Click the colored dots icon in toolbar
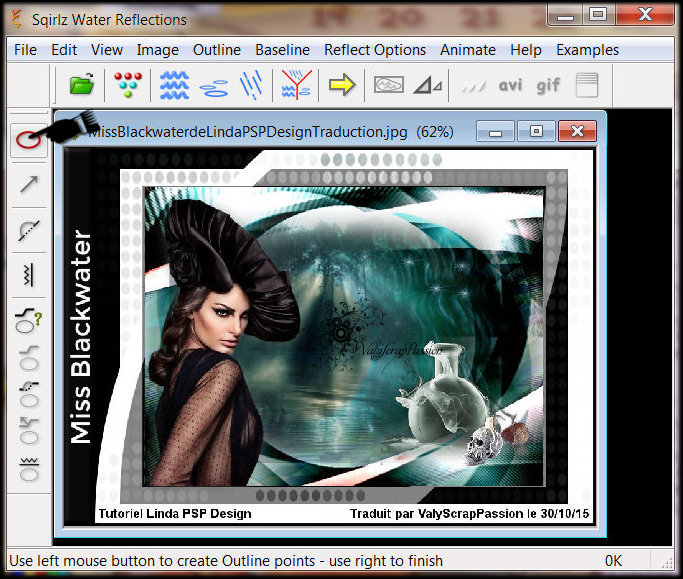Image resolution: width=683 pixels, height=579 pixels. point(128,85)
